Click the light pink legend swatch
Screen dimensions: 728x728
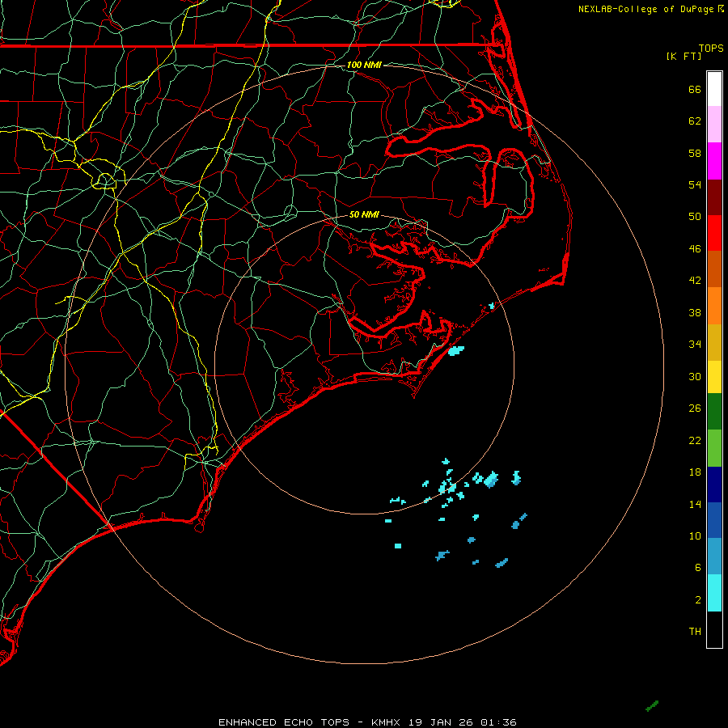[x=714, y=124]
